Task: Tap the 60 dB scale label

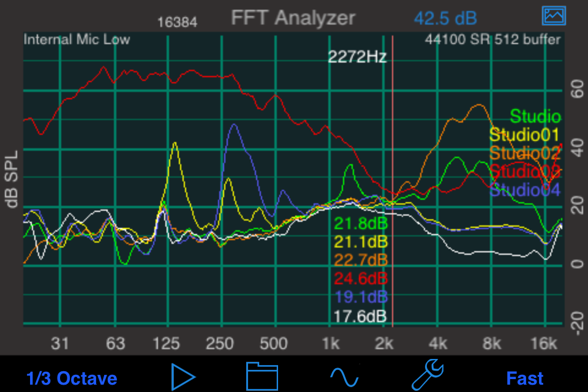Action: 577,89
